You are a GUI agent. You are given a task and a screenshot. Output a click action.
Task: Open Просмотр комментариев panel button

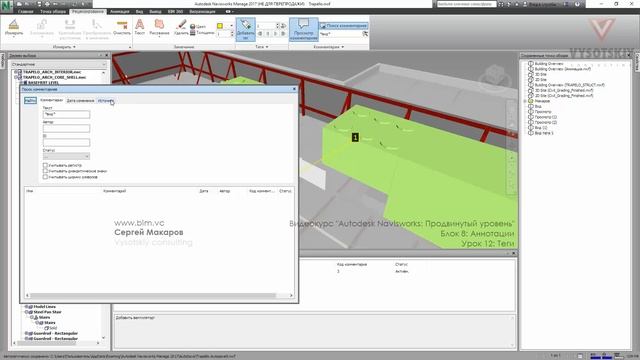tap(303, 29)
